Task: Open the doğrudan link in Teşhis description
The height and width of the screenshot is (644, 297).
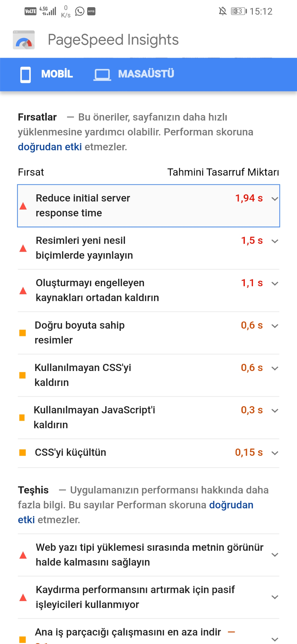Action: click(x=231, y=505)
